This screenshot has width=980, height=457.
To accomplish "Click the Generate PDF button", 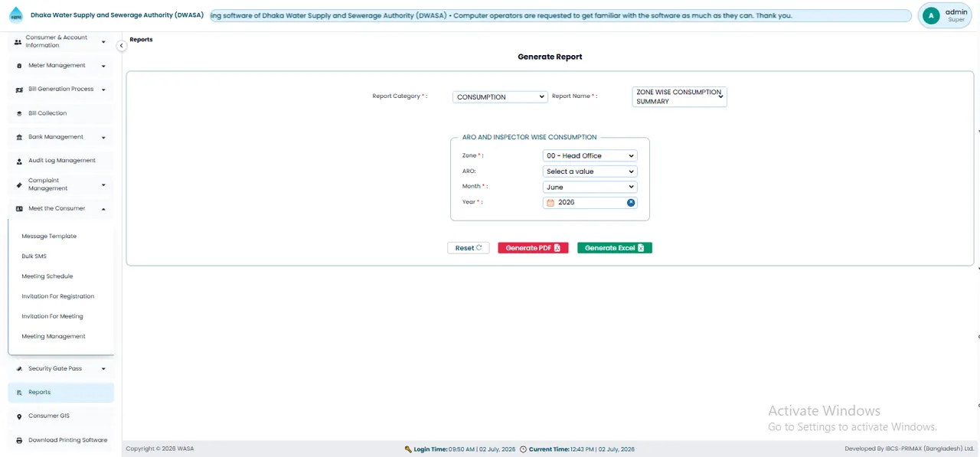I will click(x=533, y=248).
